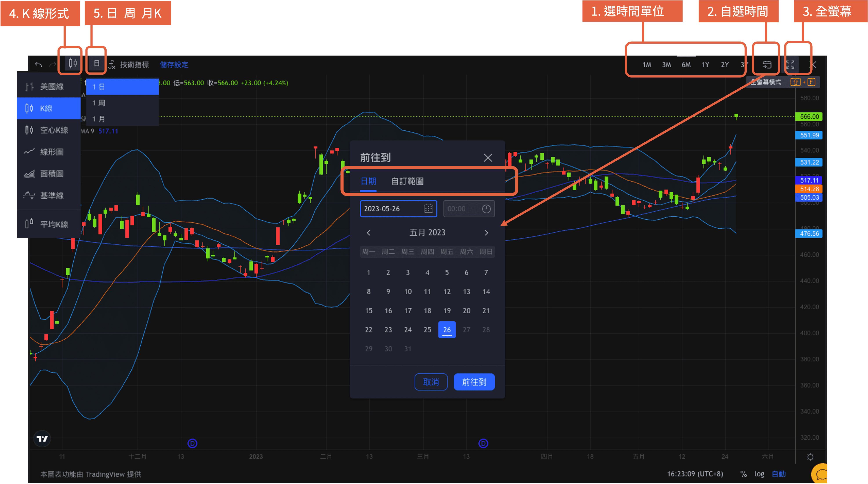Enable 自動 auto-scaling mode
The height and width of the screenshot is (484, 868).
coord(779,474)
